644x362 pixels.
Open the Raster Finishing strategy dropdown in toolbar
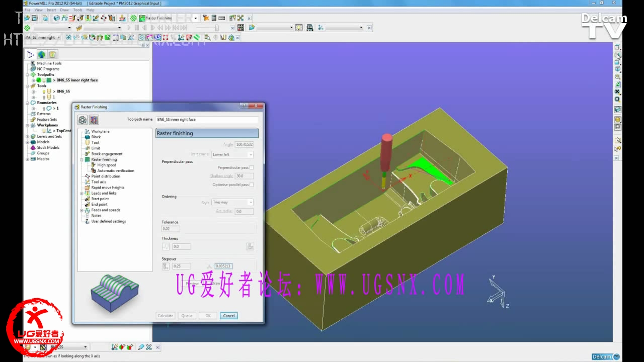[196, 18]
